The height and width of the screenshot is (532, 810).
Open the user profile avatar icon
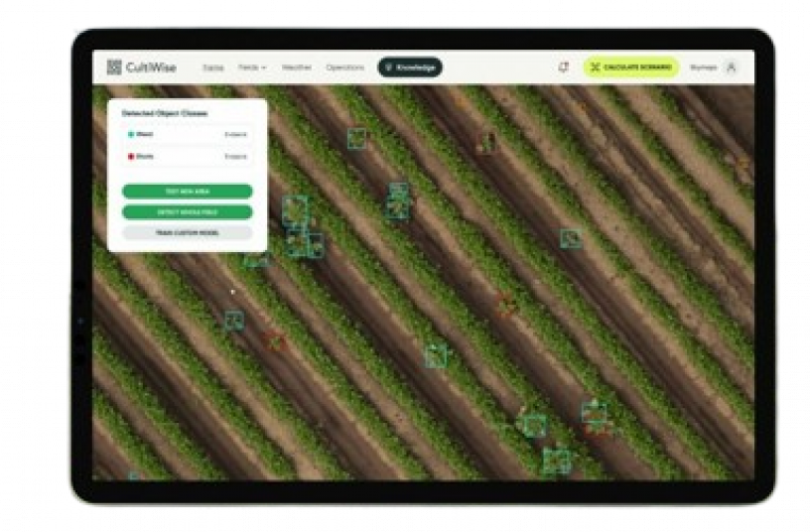click(x=731, y=67)
